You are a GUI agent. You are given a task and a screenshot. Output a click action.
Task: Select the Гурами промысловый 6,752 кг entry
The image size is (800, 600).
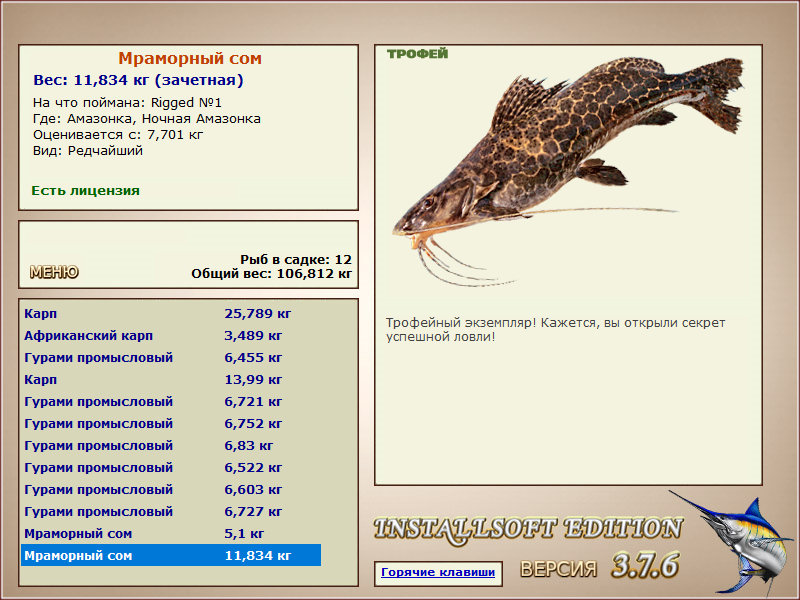tap(171, 423)
